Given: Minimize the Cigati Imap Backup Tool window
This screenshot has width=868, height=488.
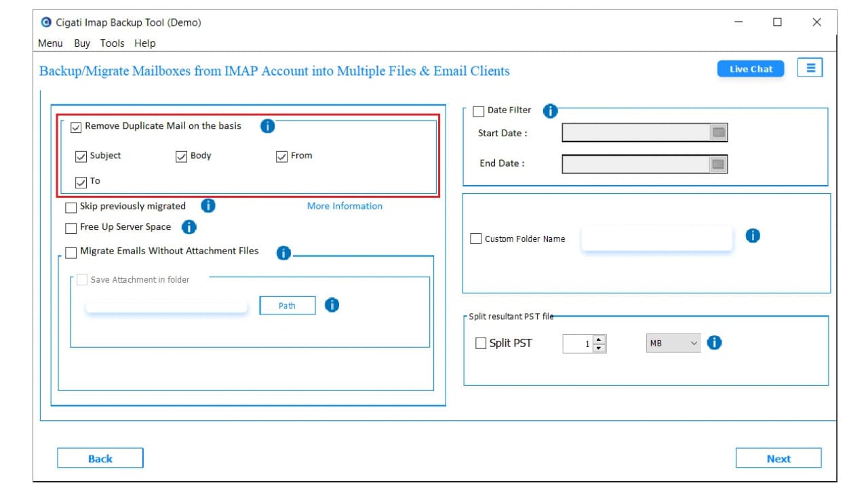Looking at the screenshot, I should pos(738,22).
